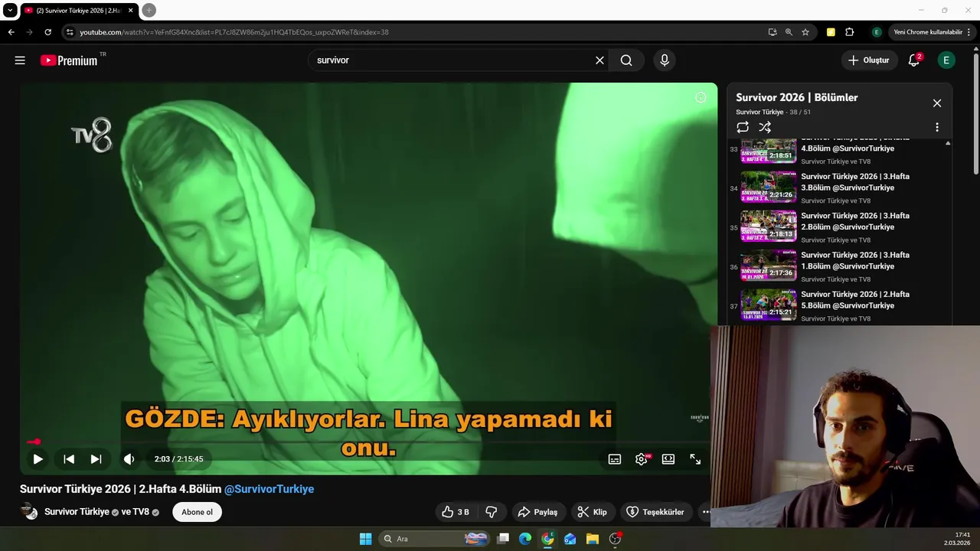The height and width of the screenshot is (551, 980).
Task: Open the notifications bell
Action: [x=913, y=60]
